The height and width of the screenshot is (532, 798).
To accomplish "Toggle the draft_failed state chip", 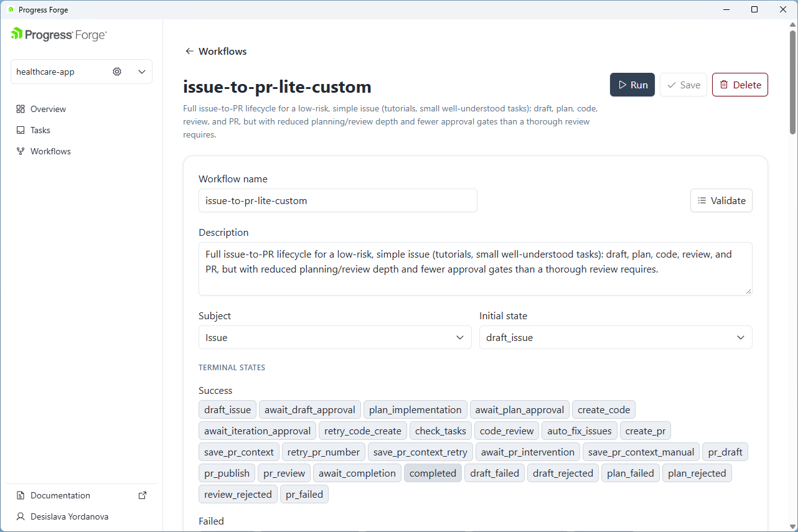I will [x=494, y=473].
